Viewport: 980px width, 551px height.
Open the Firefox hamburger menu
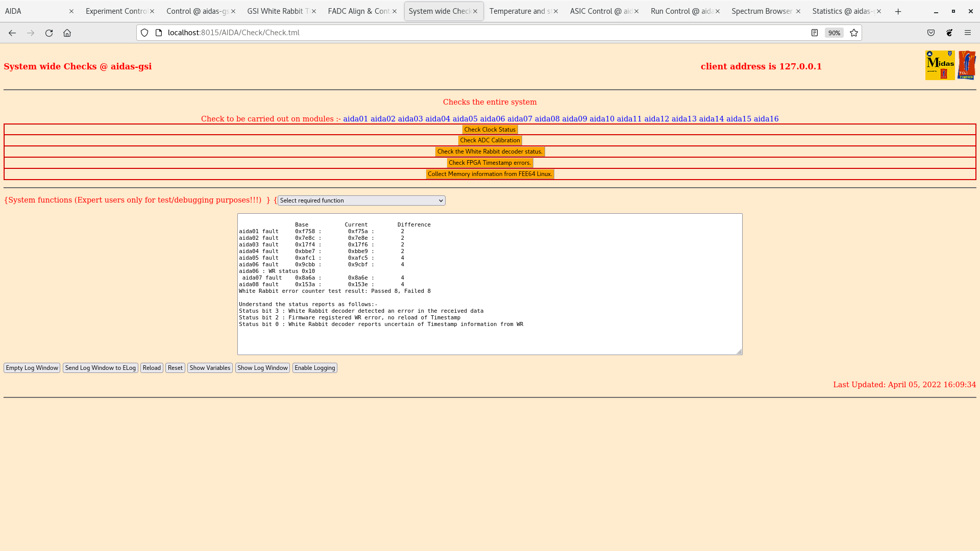[968, 33]
